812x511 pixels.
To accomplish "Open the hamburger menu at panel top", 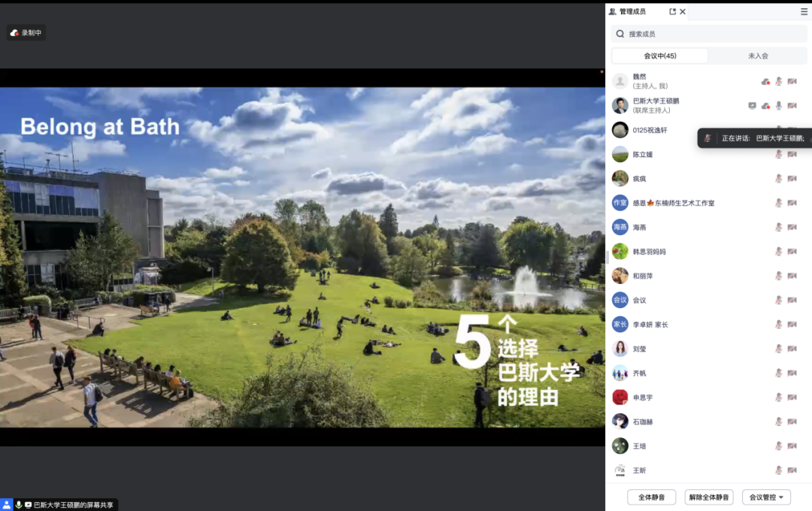I will pos(804,11).
